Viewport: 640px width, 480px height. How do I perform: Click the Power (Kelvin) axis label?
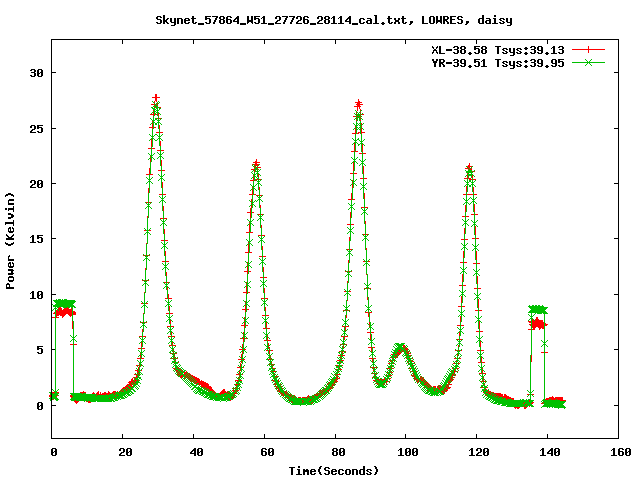pos(10,241)
